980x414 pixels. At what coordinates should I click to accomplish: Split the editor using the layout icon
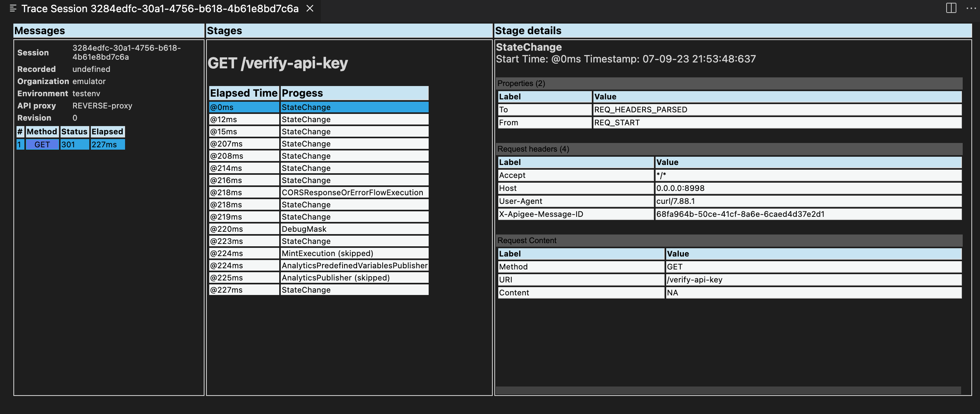(x=951, y=9)
